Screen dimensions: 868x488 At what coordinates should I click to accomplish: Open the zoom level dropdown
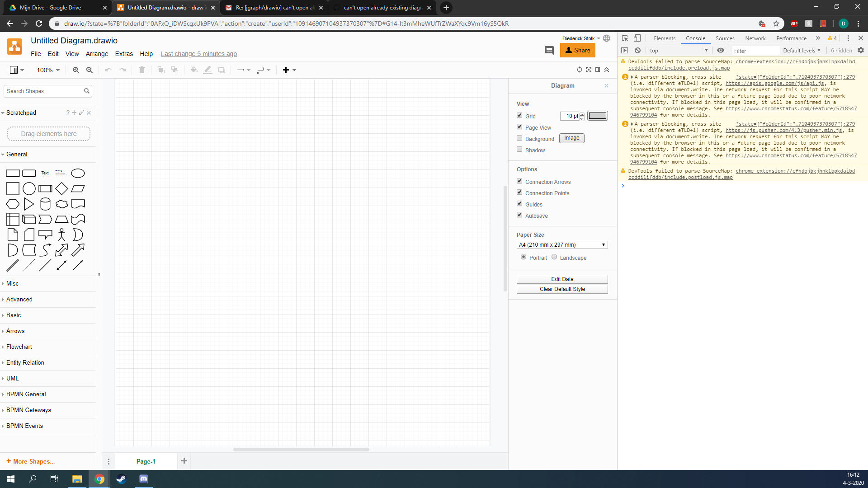[x=47, y=70]
